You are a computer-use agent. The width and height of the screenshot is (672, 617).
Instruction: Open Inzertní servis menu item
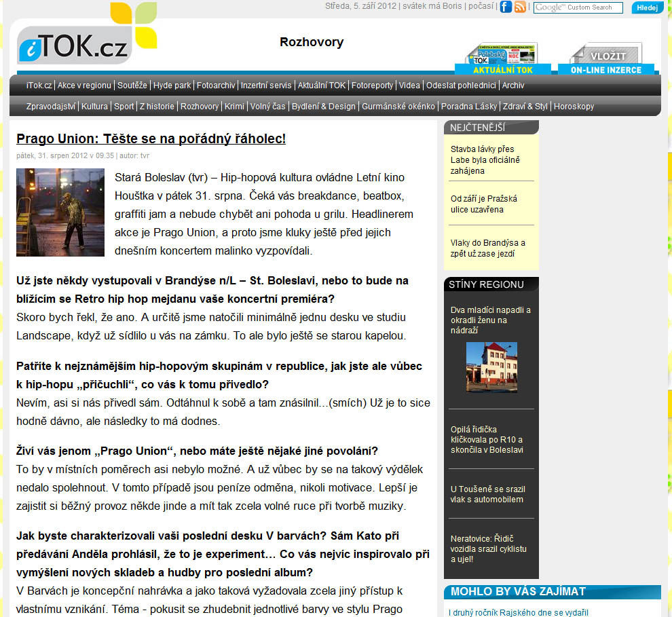265,86
